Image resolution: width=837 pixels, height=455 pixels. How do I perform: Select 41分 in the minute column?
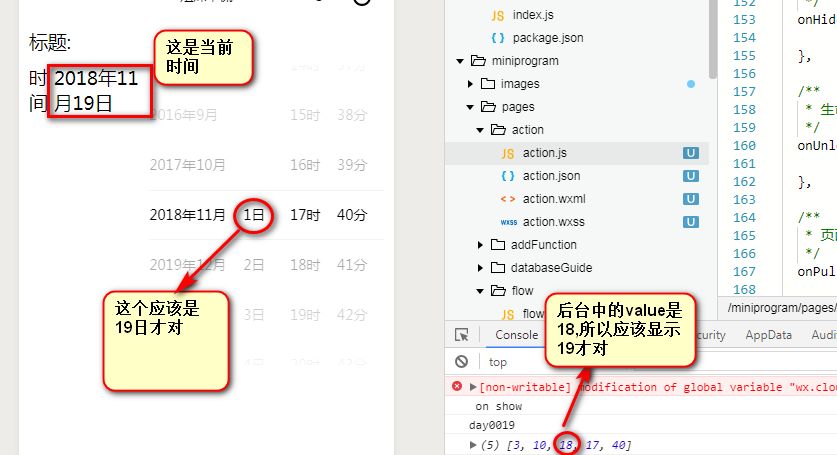tap(352, 265)
